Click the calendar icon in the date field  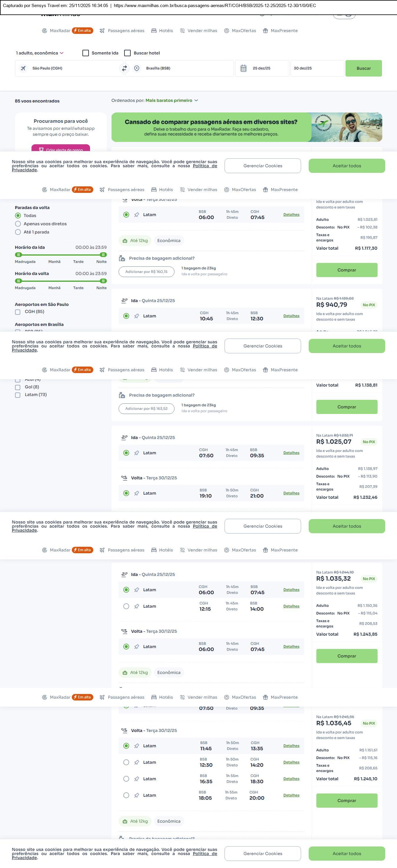coord(243,68)
